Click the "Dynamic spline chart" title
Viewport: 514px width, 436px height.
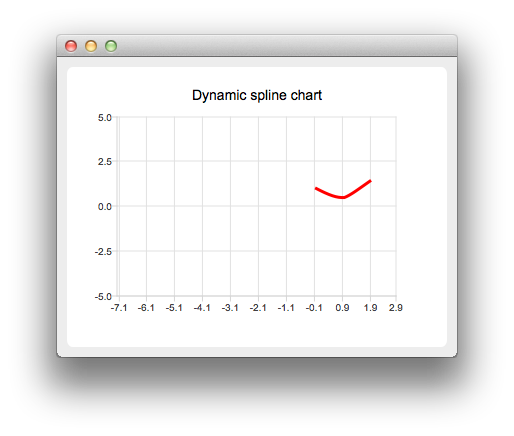257,95
